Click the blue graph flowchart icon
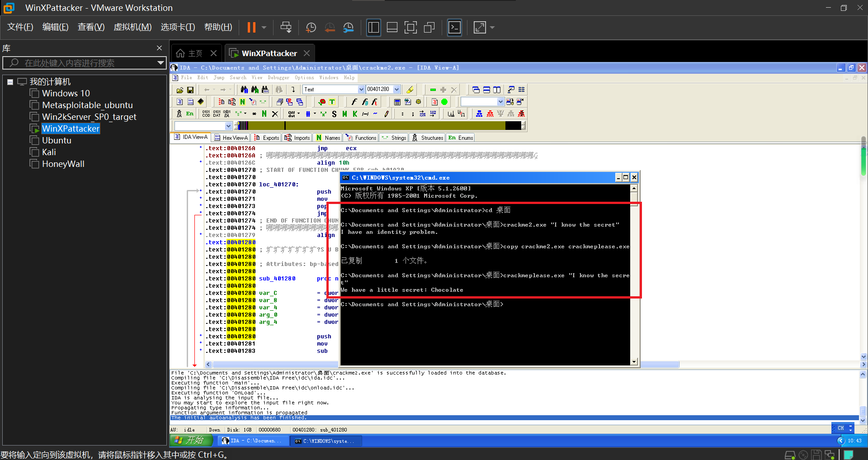The image size is (868, 460). coord(479,114)
